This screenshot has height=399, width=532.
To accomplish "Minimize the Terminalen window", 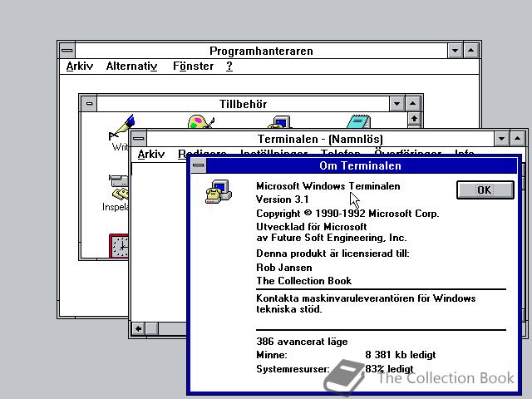I will coord(501,139).
